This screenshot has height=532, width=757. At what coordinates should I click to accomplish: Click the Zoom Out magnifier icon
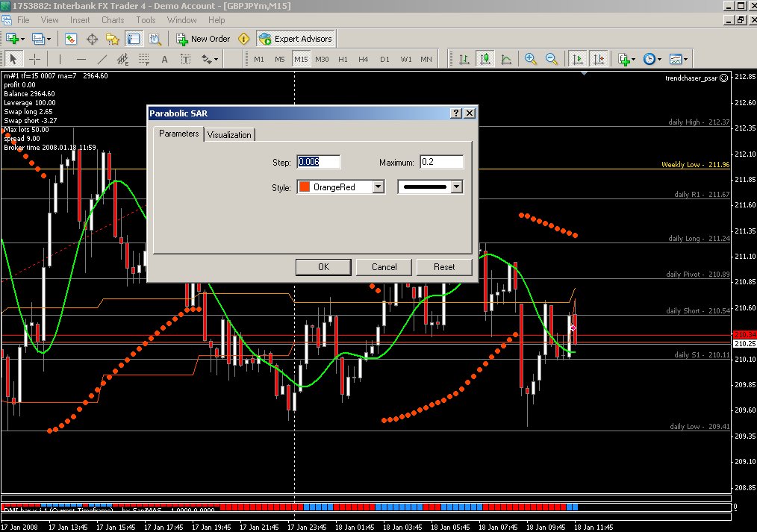tap(552, 60)
